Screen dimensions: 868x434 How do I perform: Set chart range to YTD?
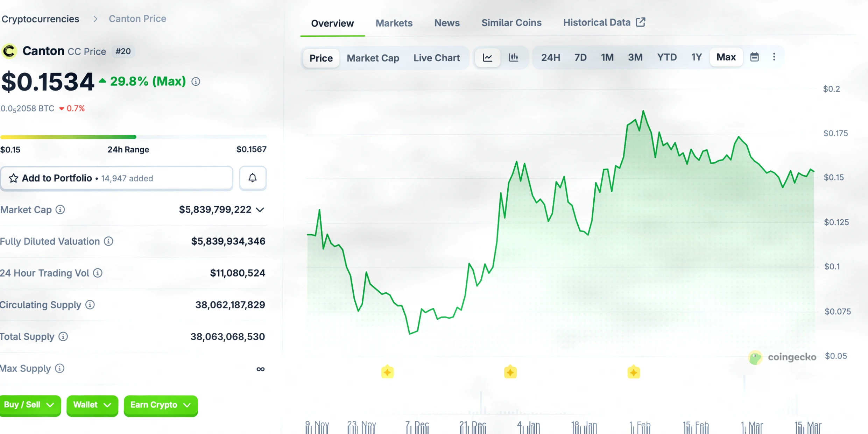point(667,57)
